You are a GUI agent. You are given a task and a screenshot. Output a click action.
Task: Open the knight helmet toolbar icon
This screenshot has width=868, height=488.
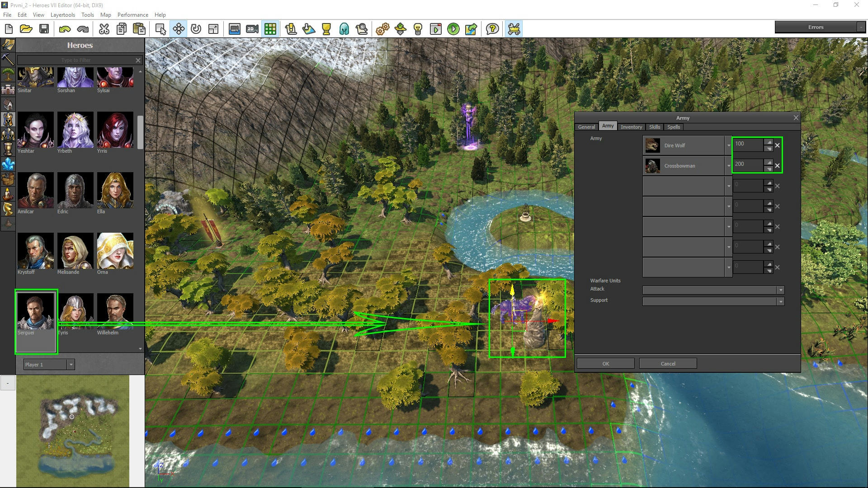pos(344,29)
